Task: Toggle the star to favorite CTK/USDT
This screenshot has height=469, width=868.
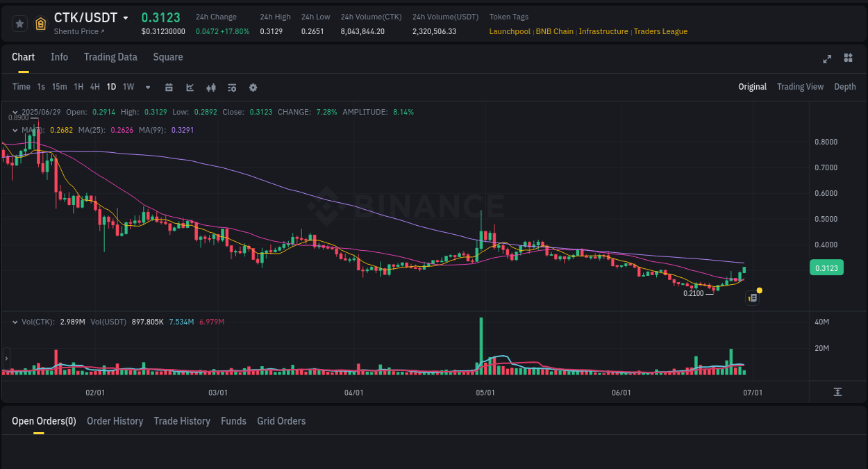Action: pos(19,23)
